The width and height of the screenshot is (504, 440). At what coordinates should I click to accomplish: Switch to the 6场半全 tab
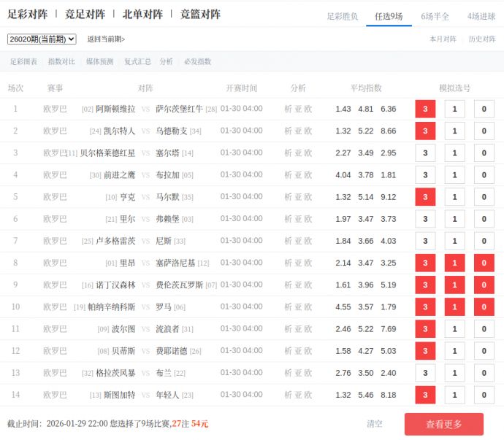tap(435, 16)
